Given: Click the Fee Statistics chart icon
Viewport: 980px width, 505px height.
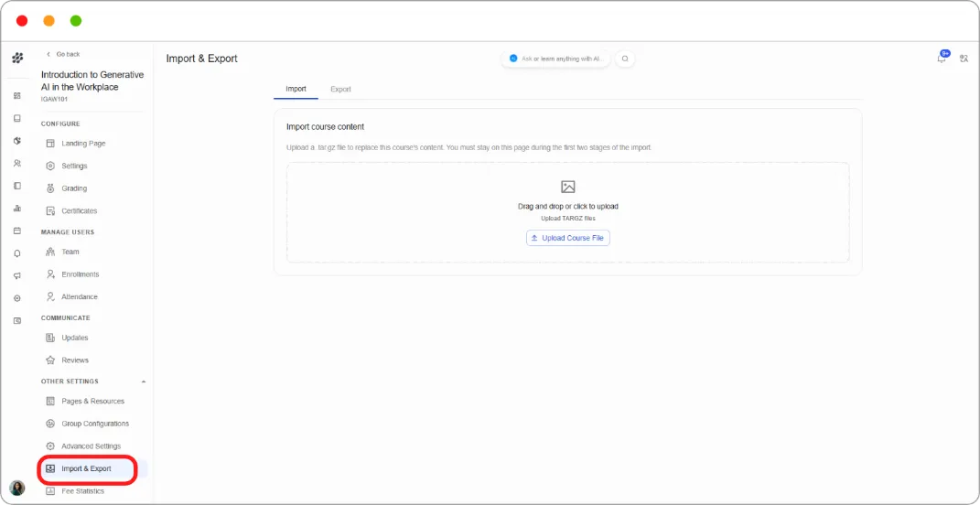Looking at the screenshot, I should (x=50, y=491).
